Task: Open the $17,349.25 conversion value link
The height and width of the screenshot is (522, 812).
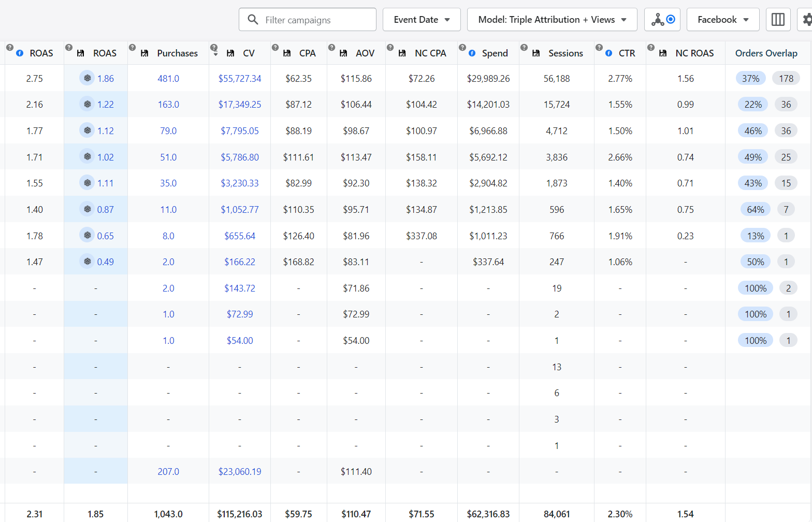Action: (240, 105)
